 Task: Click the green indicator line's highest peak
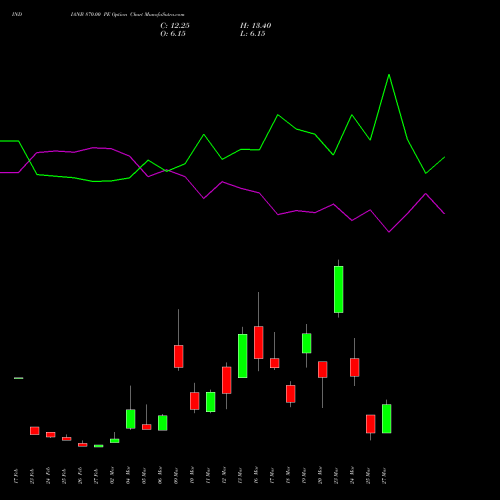tap(389, 75)
